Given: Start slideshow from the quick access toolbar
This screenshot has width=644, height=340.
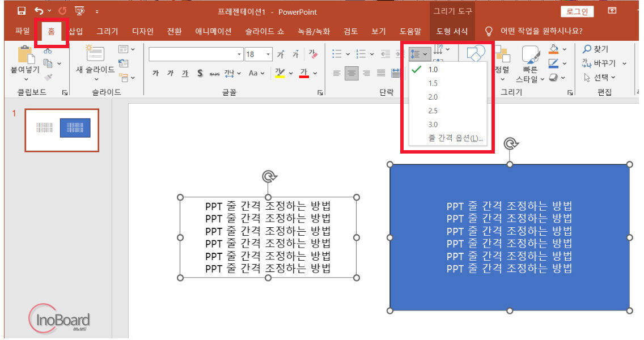Looking at the screenshot, I should pos(80,11).
